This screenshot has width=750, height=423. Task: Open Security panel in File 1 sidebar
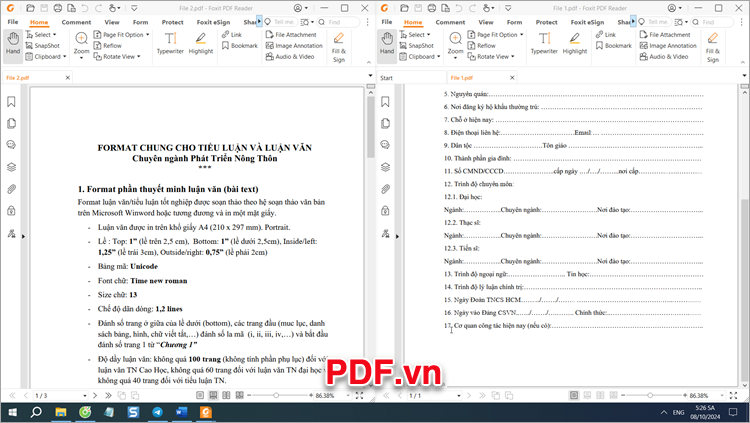[386, 211]
